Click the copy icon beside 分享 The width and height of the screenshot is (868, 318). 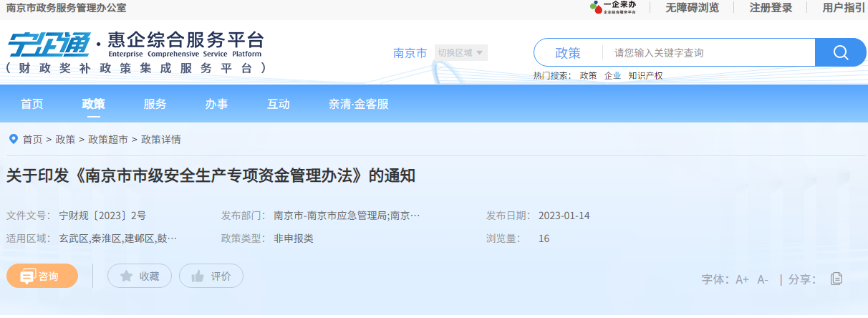coord(836,279)
